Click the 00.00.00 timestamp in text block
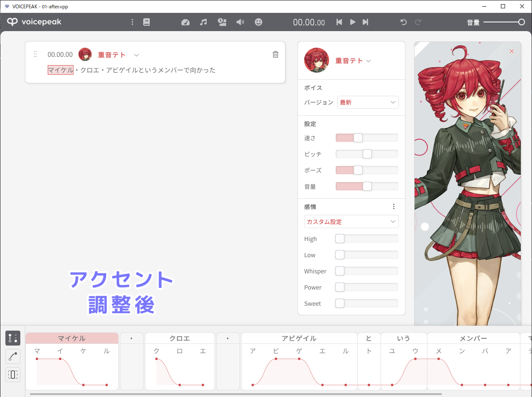The height and width of the screenshot is (397, 532). click(x=60, y=54)
